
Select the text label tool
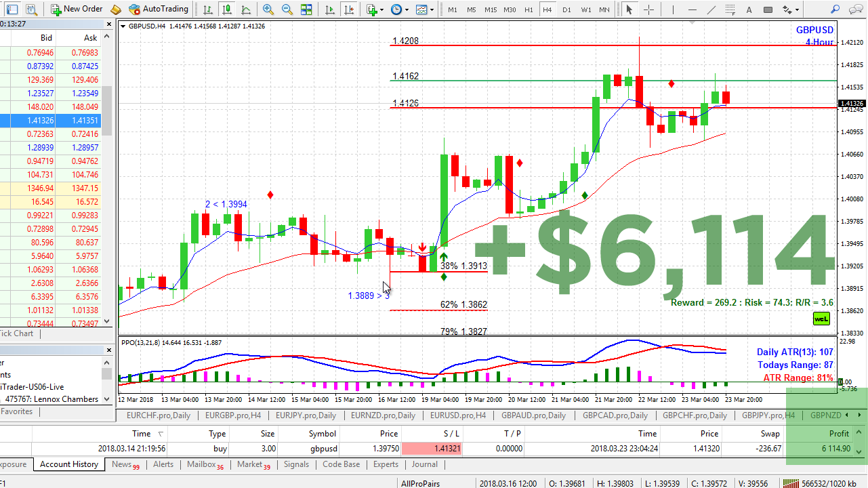[x=749, y=9]
